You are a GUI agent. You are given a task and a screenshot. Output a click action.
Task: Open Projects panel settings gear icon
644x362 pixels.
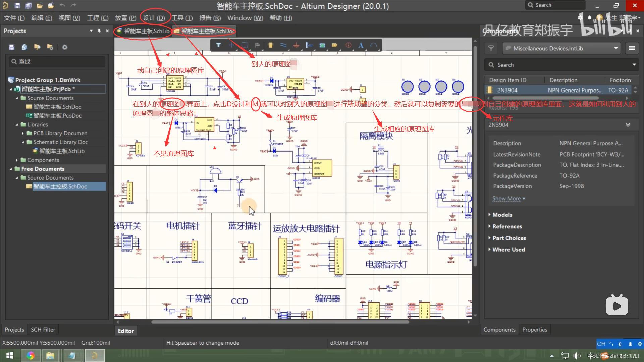click(65, 47)
